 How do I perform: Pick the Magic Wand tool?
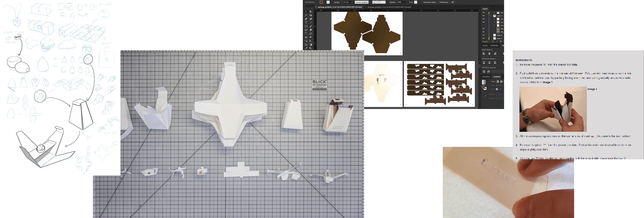306,15
